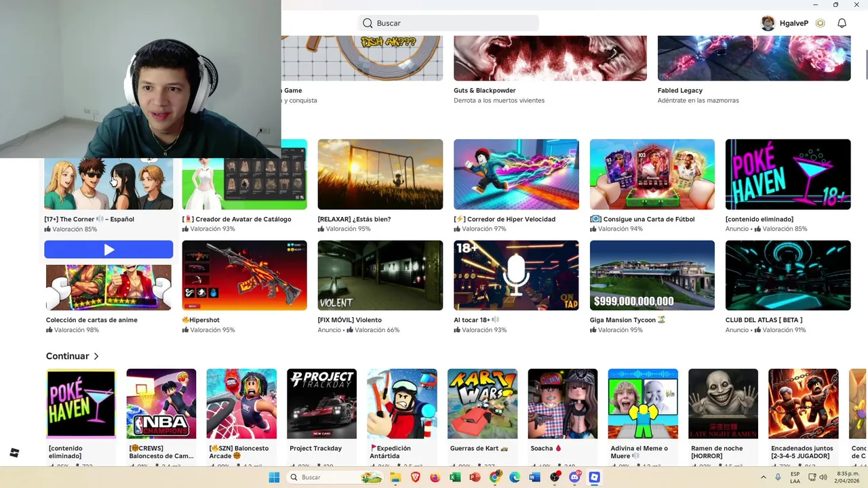Open the Late Night Ramen horror icon
The image size is (868, 488).
pos(723,404)
